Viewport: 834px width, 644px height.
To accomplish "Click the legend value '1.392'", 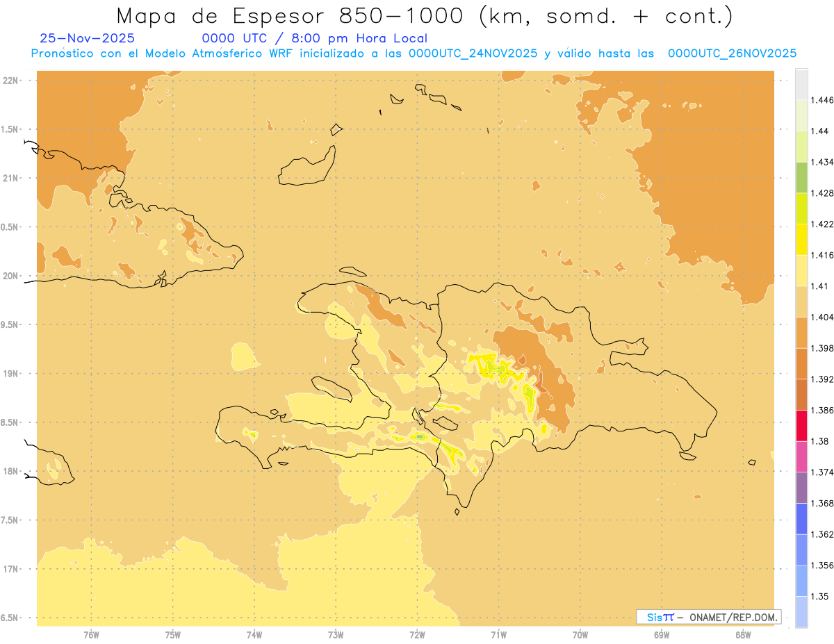I will [x=822, y=379].
